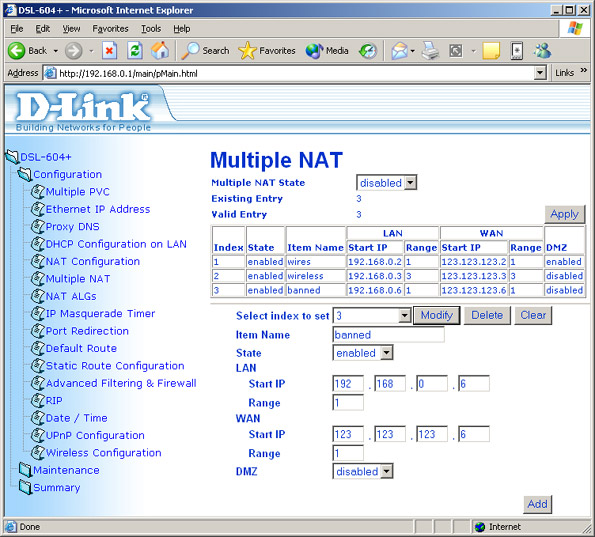Open the File menu

tap(17, 29)
